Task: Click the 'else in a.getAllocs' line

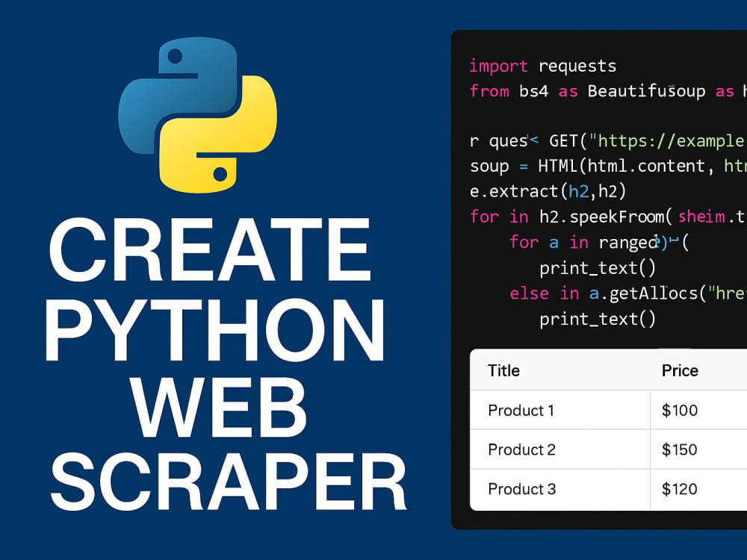Action: click(x=628, y=293)
